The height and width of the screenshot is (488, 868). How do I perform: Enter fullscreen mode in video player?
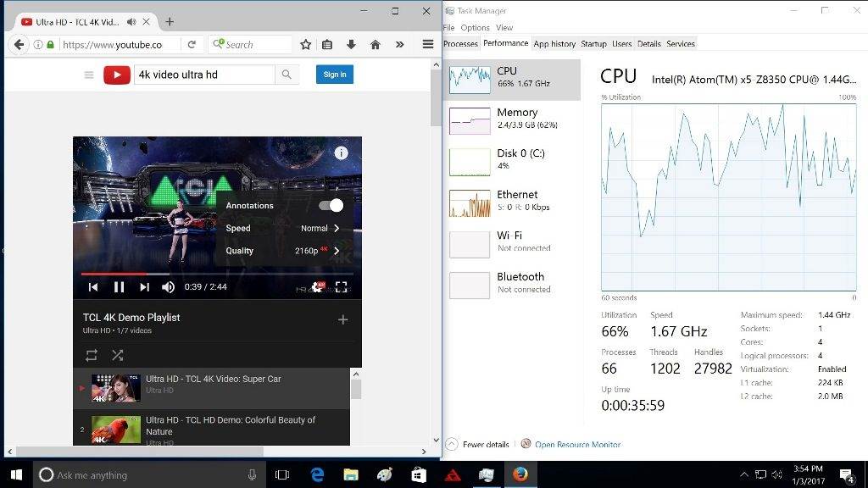[341, 287]
